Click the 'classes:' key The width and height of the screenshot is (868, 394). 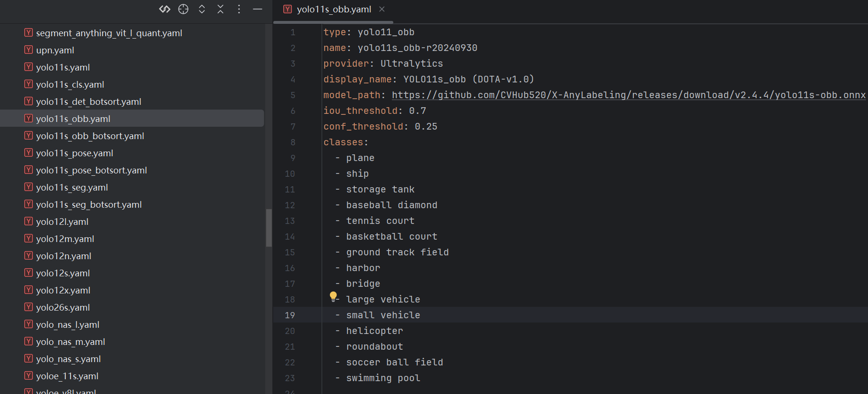click(x=346, y=142)
